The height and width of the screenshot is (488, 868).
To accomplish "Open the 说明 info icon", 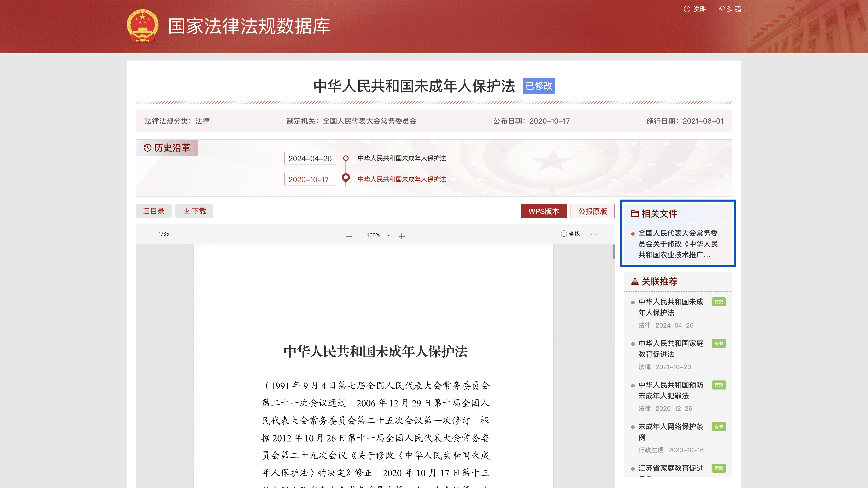I will click(687, 9).
